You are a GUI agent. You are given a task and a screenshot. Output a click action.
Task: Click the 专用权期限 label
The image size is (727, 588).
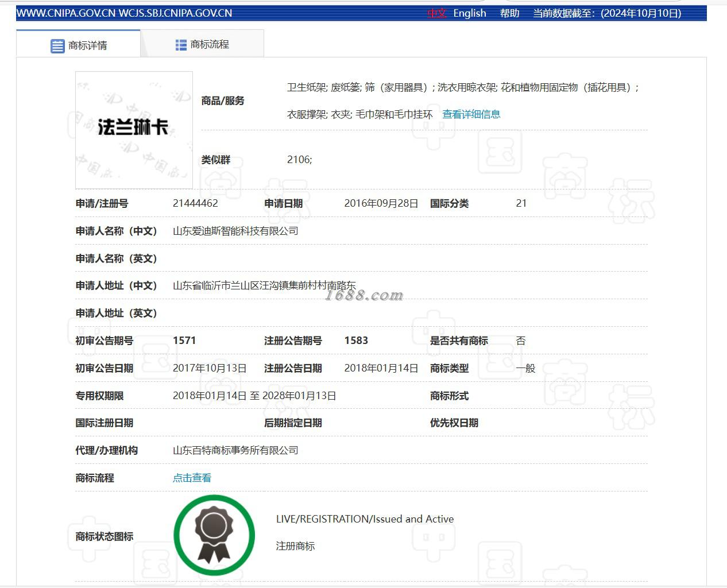point(99,396)
